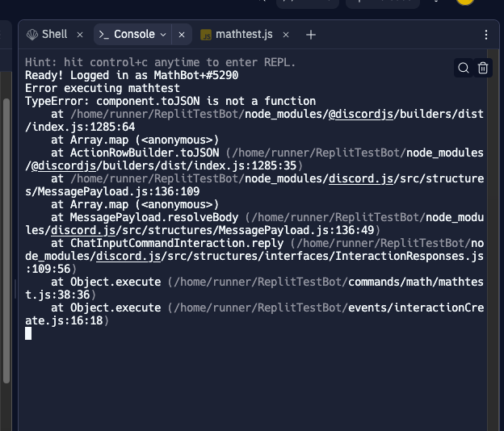Click 'Ready! Logged in as MathBot+#5290' line

[x=132, y=76]
